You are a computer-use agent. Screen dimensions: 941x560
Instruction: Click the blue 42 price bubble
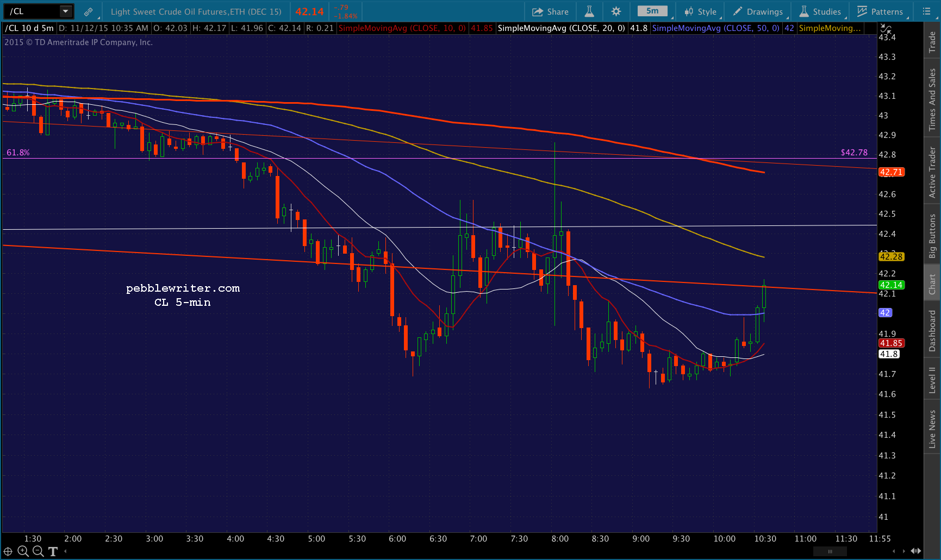885,312
